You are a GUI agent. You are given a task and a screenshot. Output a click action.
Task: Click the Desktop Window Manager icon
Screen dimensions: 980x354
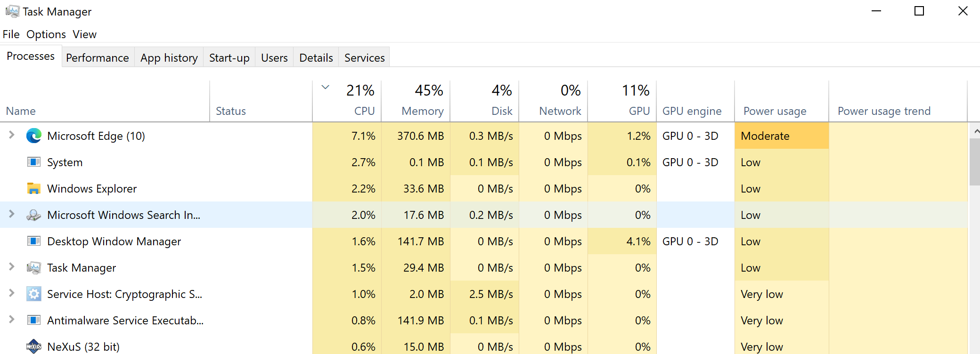(x=33, y=241)
